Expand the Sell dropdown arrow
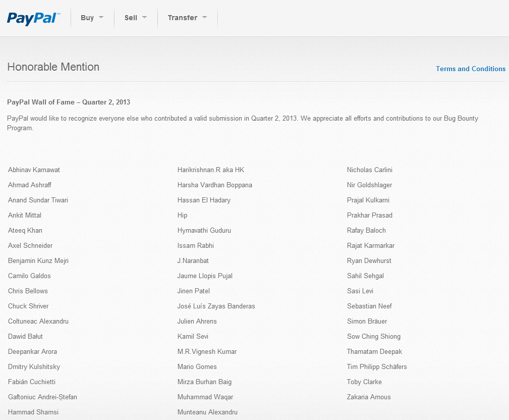The height and width of the screenshot is (420, 509). click(144, 17)
